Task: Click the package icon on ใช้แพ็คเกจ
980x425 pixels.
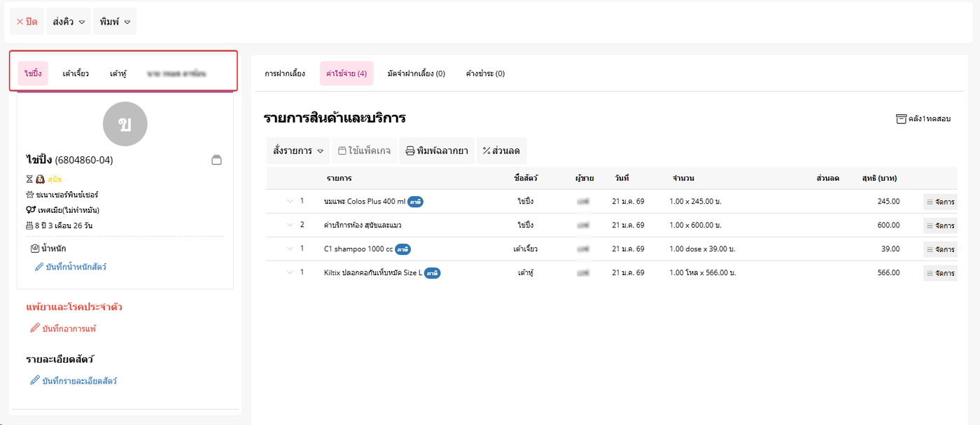Action: pyautogui.click(x=342, y=151)
